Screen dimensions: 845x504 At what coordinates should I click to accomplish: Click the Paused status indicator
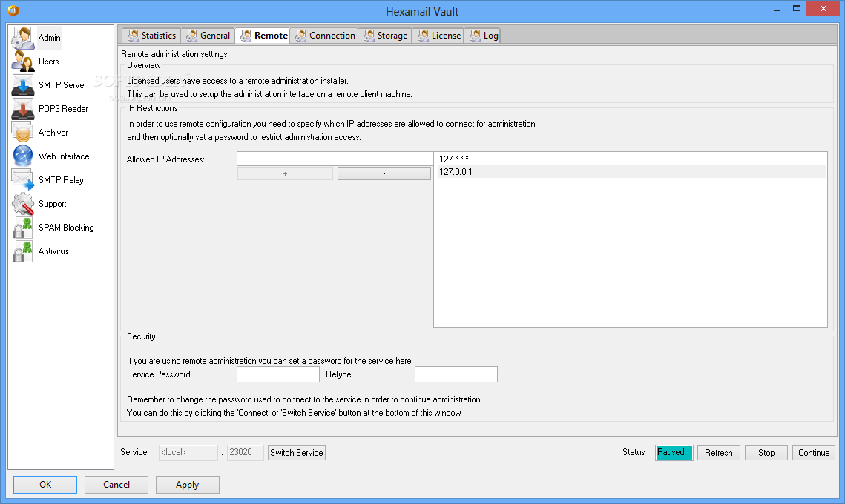[674, 452]
